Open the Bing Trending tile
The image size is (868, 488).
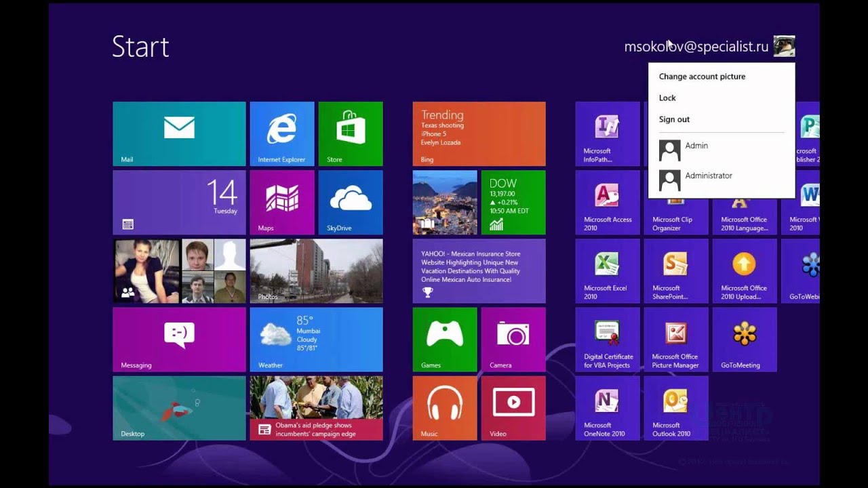coord(479,134)
